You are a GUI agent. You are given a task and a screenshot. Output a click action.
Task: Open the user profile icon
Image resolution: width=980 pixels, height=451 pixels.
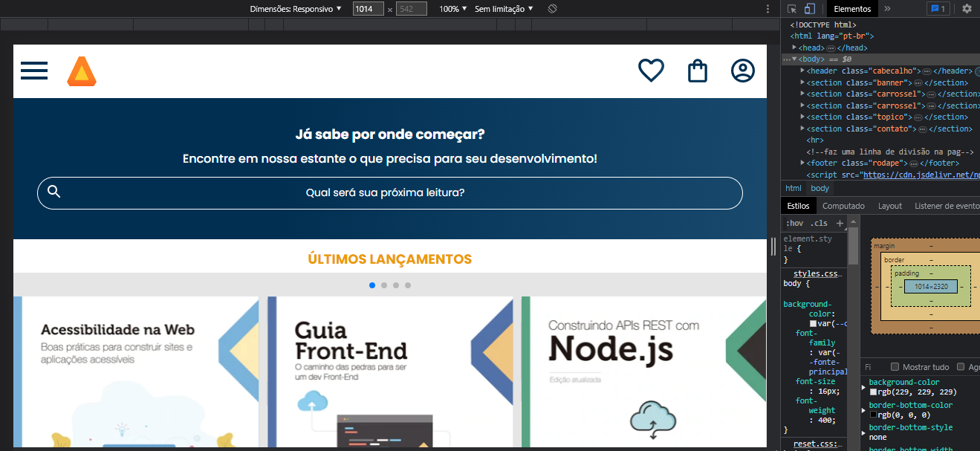click(743, 71)
